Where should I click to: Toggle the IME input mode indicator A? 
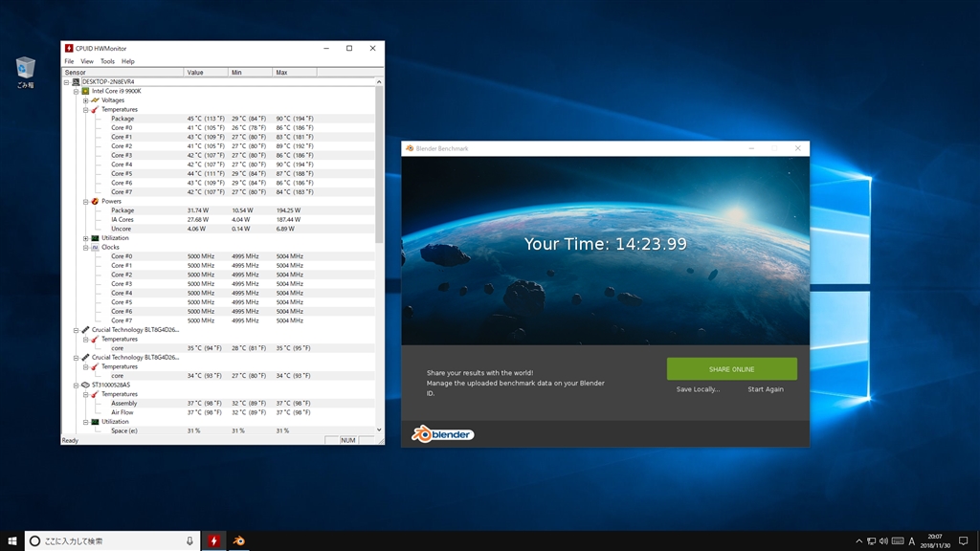click(912, 541)
